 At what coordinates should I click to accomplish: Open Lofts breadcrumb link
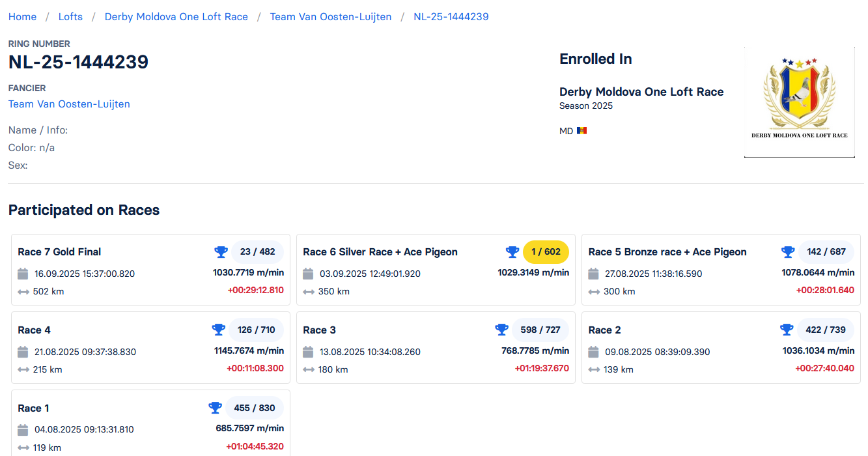tap(70, 17)
